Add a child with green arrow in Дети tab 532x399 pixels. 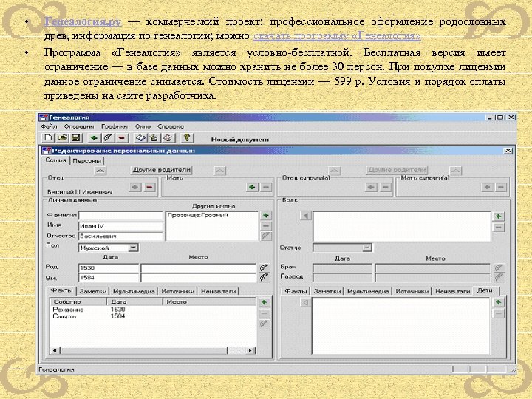pos(499,302)
